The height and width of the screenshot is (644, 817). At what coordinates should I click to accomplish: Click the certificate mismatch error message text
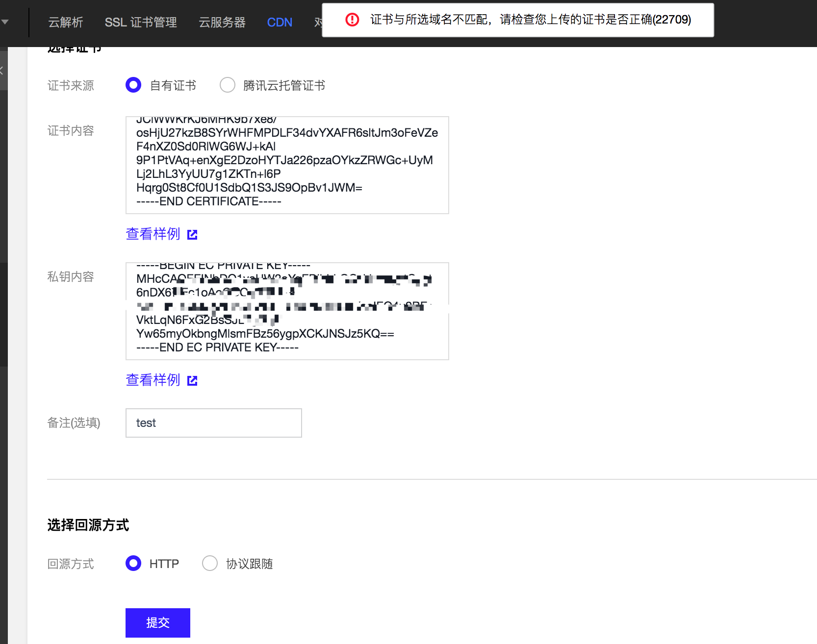point(531,20)
